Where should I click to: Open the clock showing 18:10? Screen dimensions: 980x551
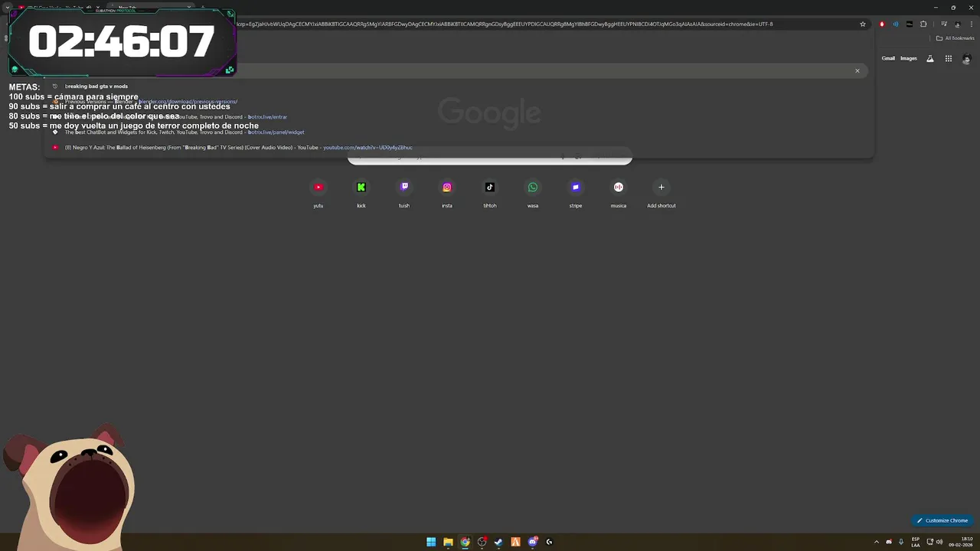[x=962, y=542]
